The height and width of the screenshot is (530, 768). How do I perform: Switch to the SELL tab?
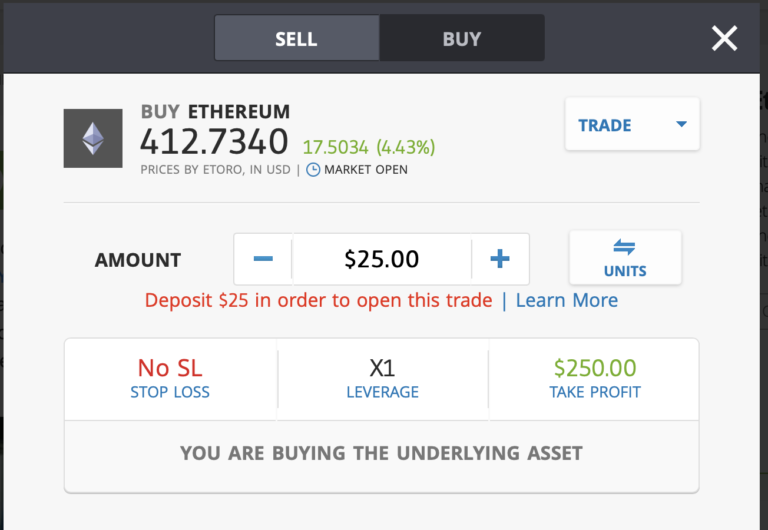(x=296, y=39)
